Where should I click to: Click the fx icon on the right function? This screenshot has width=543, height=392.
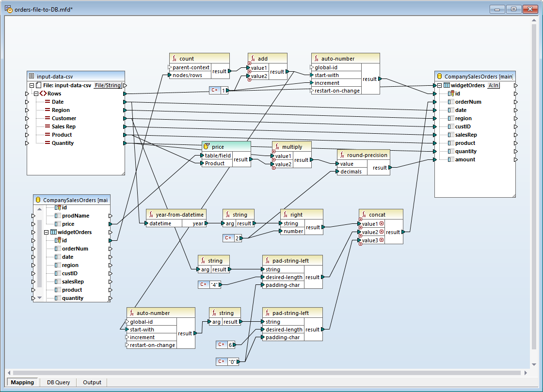coord(286,215)
